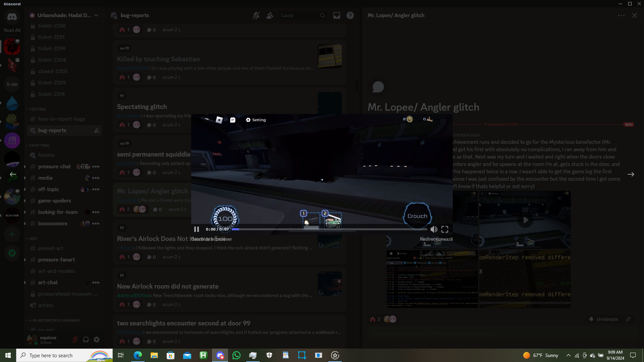The width and height of the screenshot is (644, 362).
Task: Open Discord help icon
Action: tap(350, 15)
